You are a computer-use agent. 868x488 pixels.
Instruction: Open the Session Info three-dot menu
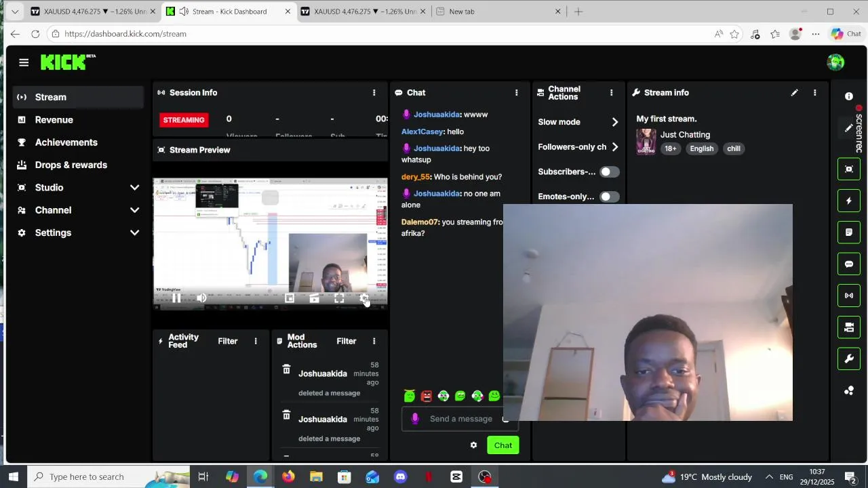[374, 93]
